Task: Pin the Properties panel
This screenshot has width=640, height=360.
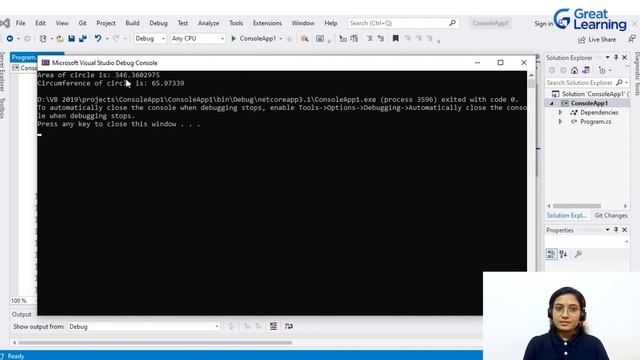Action: point(616,230)
